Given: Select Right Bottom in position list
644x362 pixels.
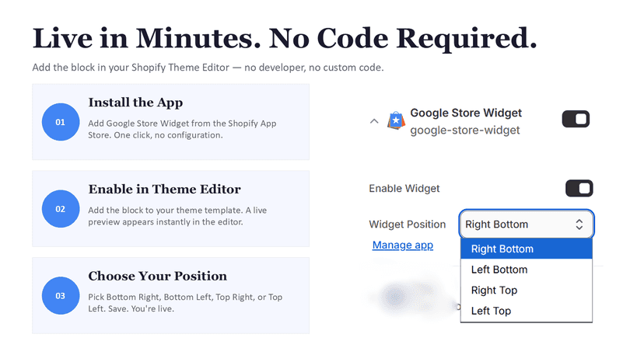Looking at the screenshot, I should [527, 249].
